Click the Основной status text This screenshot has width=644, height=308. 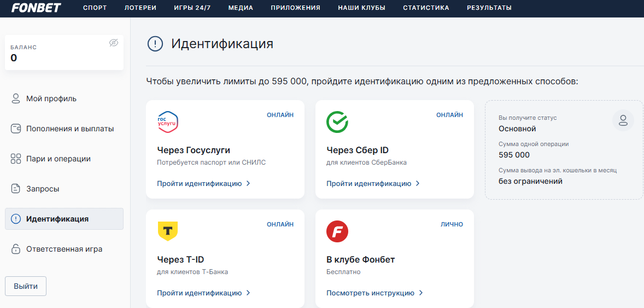[518, 129]
